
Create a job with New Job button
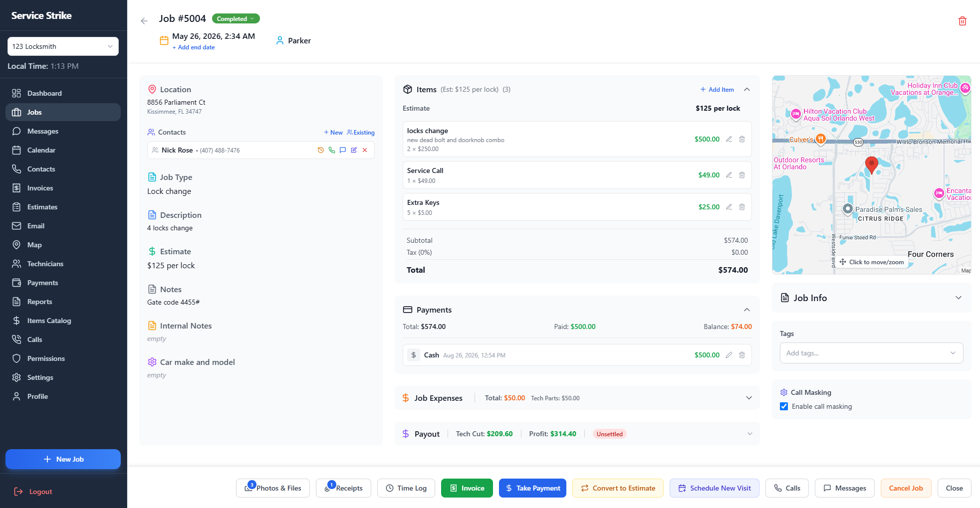click(x=63, y=459)
